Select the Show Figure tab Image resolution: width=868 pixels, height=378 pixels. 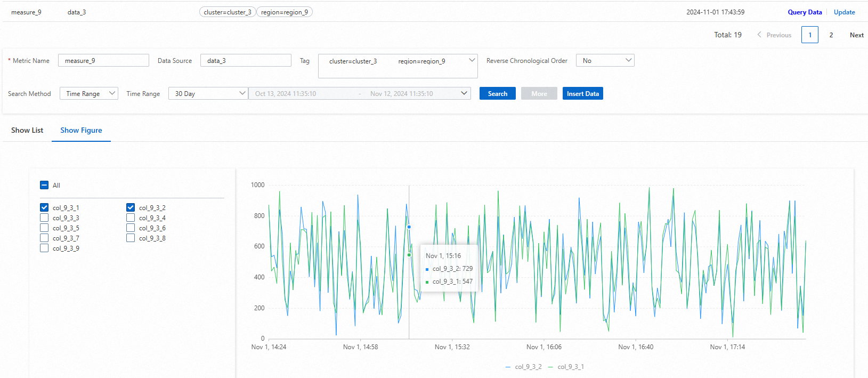coord(81,130)
